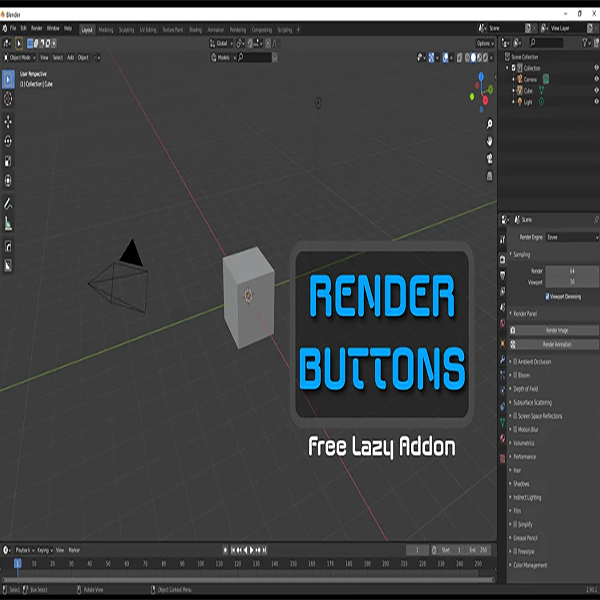Select the Annotate pencil tool
Screen dimensions: 600x600
(8, 204)
